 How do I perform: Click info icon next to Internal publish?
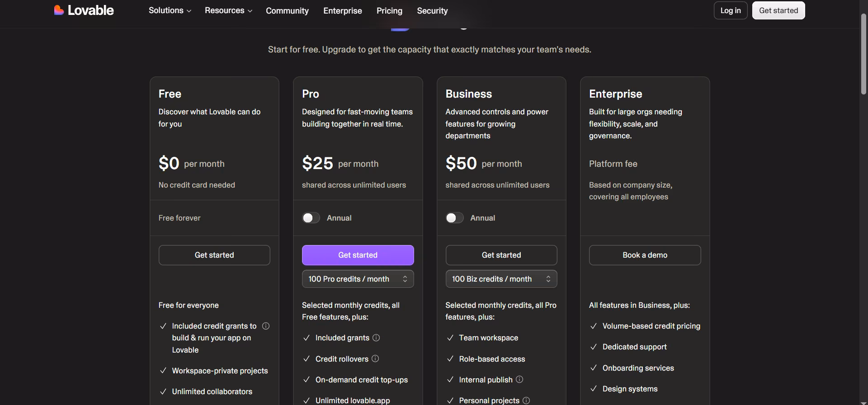tap(519, 379)
